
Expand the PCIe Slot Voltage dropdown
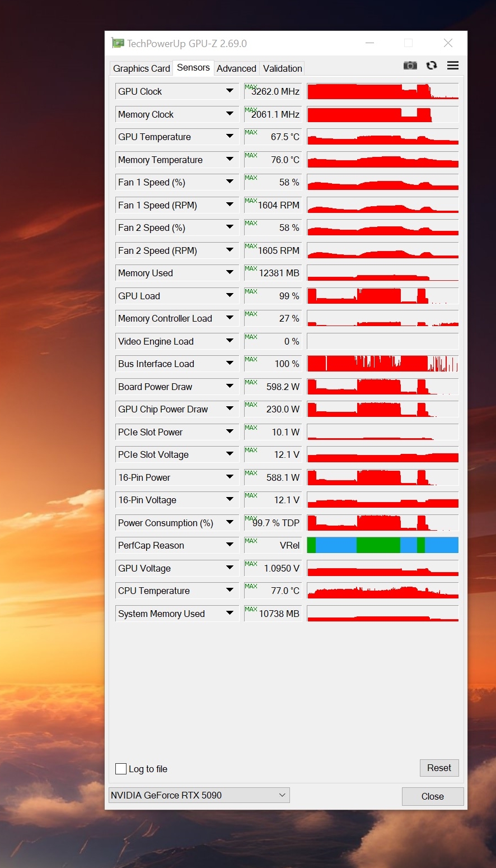pos(230,454)
